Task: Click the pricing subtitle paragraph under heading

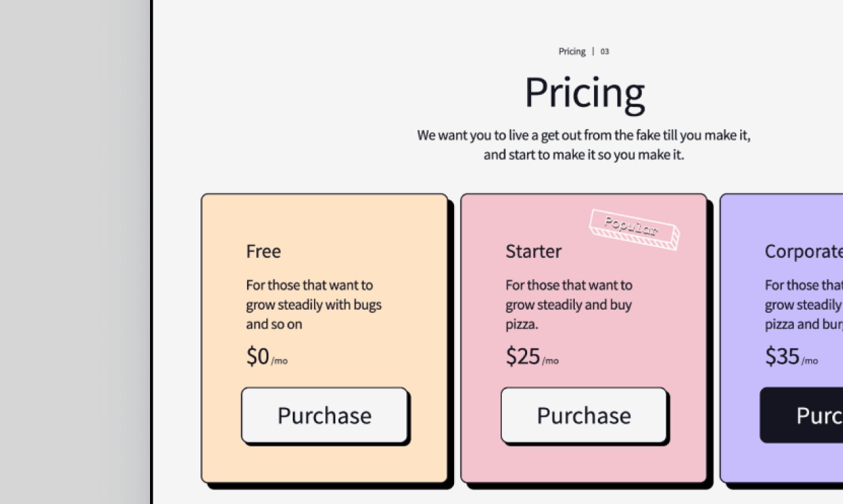Action: pos(584,145)
